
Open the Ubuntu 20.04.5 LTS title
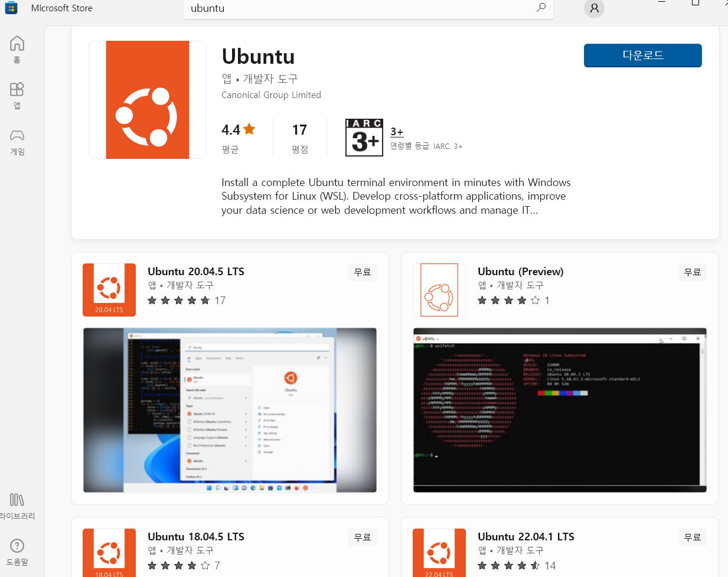[196, 272]
